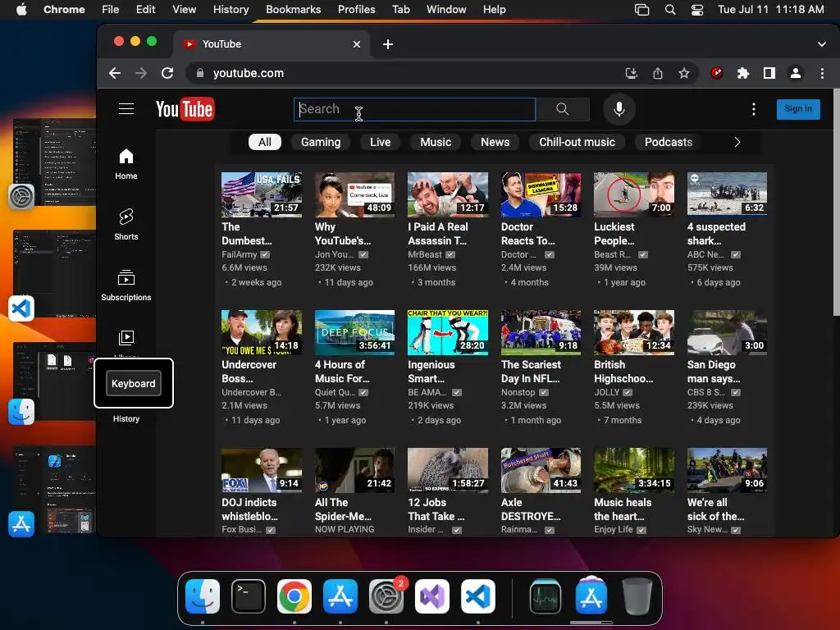Image resolution: width=840 pixels, height=630 pixels.
Task: Show more category chips with the right arrow
Action: click(x=737, y=142)
